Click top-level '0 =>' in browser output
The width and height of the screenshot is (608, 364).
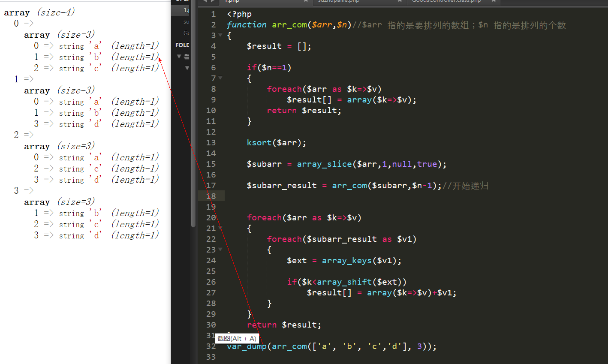(23, 23)
